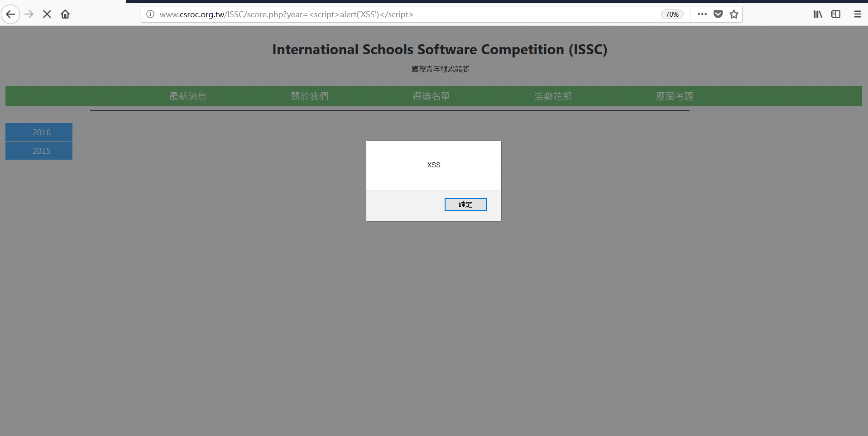
Task: Click the browser forward arrow
Action: [29, 14]
